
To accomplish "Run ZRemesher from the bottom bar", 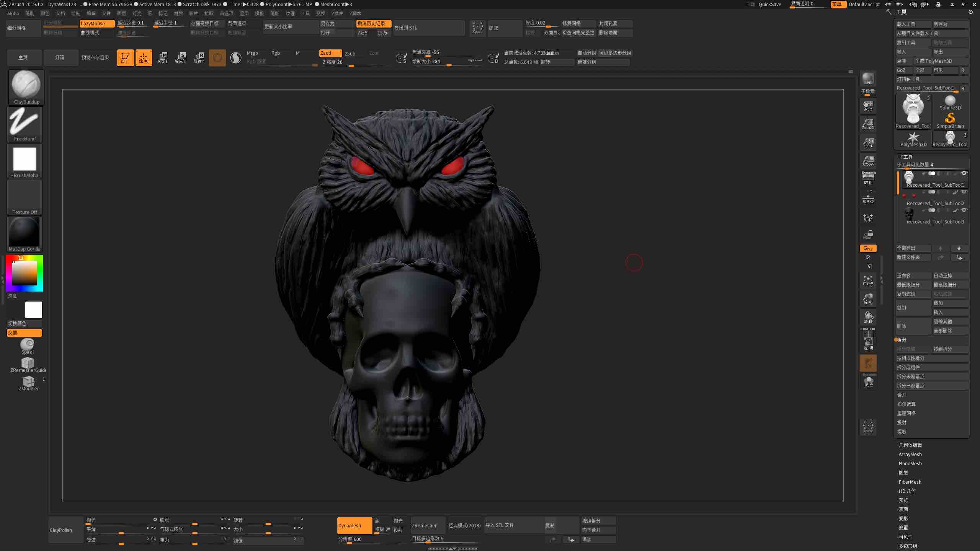I will pos(427,525).
